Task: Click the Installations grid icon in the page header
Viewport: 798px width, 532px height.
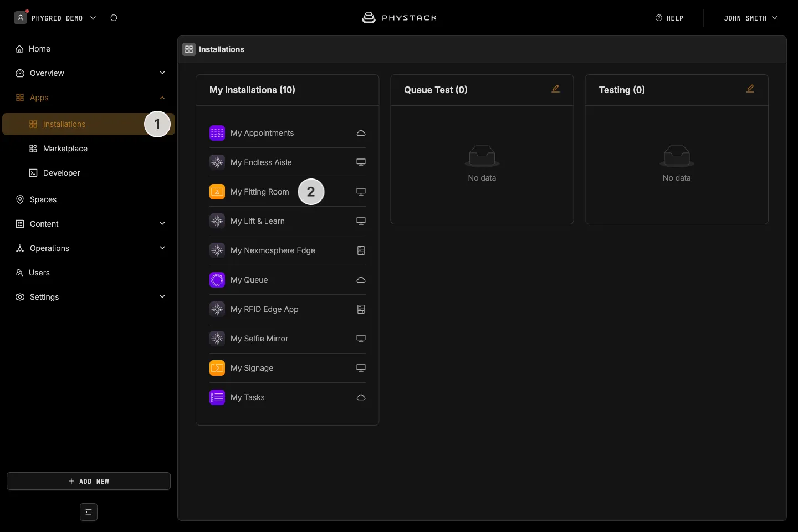Action: click(189, 49)
